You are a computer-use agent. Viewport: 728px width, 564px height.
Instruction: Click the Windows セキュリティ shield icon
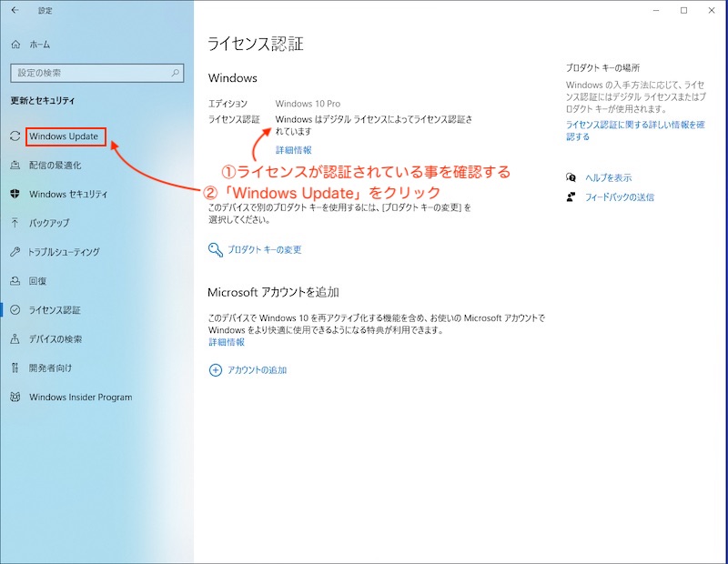coord(15,194)
